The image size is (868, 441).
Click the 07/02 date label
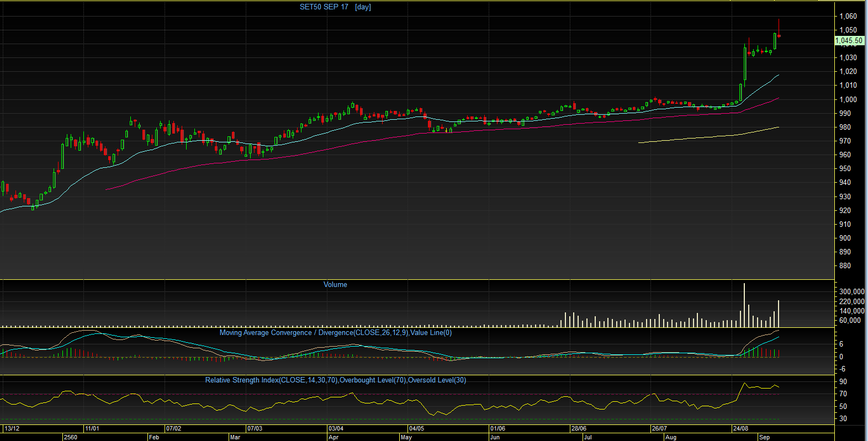[173, 429]
